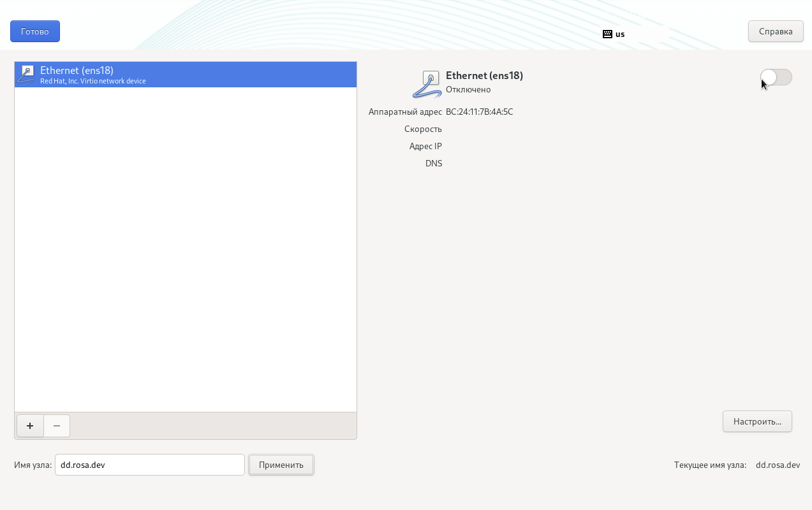Enable the Ethernet (ens18) connection switch
Screen dimensions: 812x510
pyautogui.click(x=776, y=77)
